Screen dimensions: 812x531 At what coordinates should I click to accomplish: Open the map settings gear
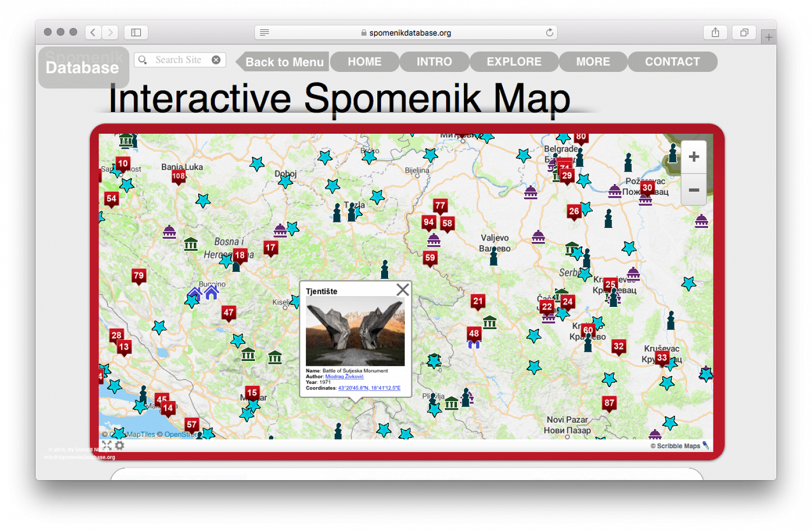click(120, 445)
